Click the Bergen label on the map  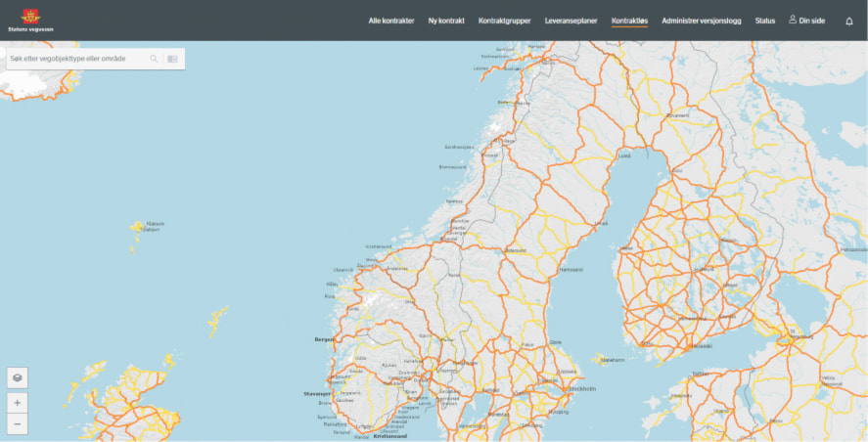click(324, 339)
